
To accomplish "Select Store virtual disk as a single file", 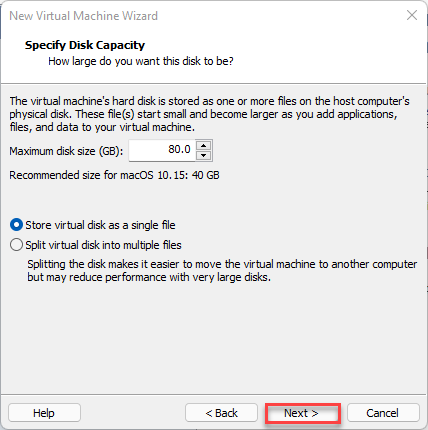I will click(16, 225).
